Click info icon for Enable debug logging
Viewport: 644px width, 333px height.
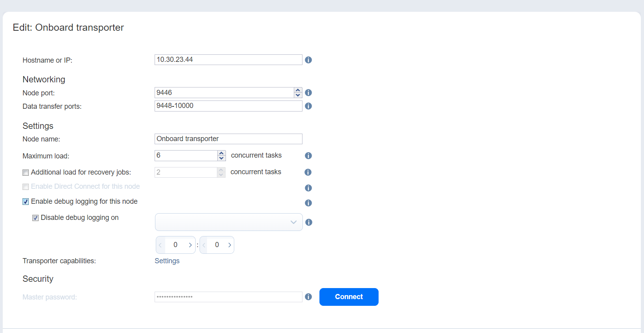coord(308,203)
